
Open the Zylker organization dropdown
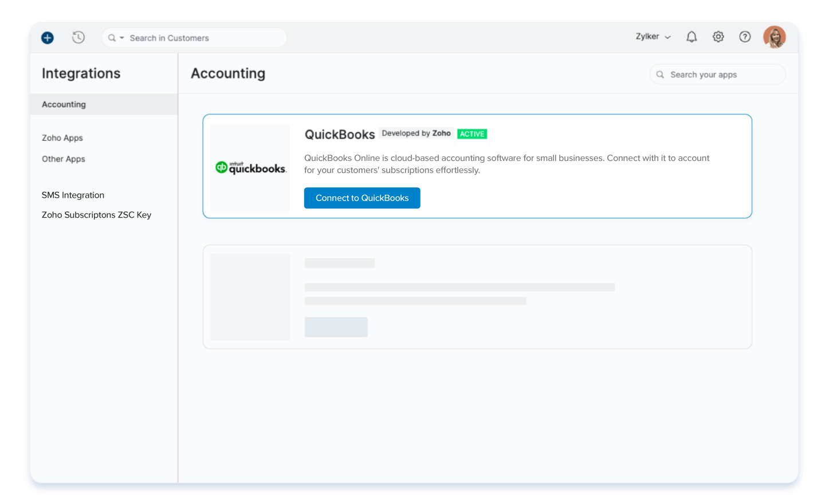(652, 36)
